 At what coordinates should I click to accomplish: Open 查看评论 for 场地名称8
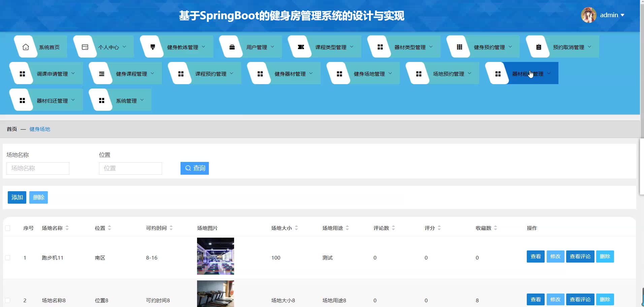point(580,299)
